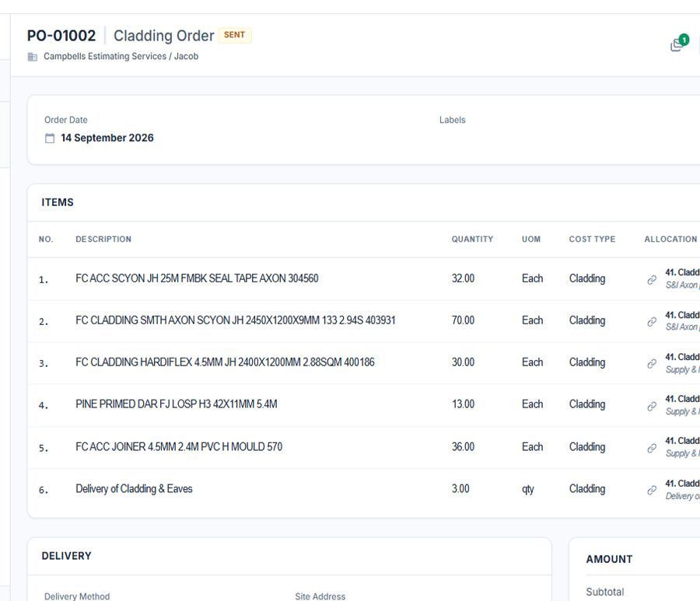Click the copy documents icon with badge
This screenshot has width=700, height=601.
coord(680,43)
